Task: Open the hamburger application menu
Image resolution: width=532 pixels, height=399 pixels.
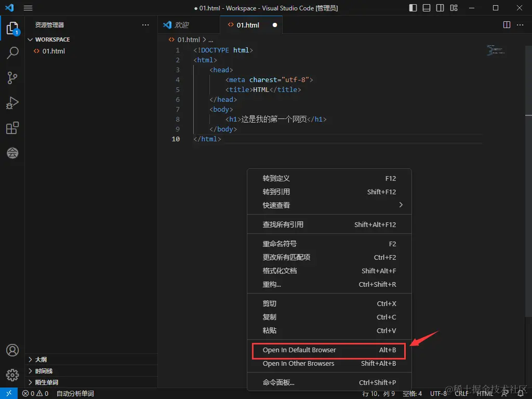Action: click(x=28, y=8)
